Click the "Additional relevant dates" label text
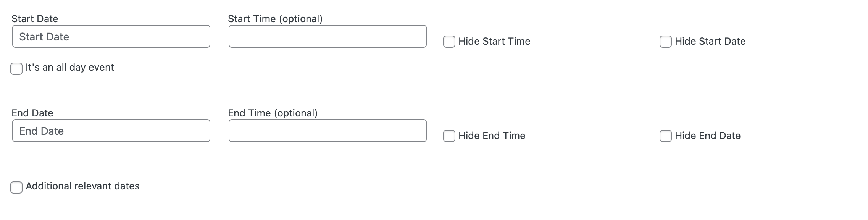 (x=82, y=186)
